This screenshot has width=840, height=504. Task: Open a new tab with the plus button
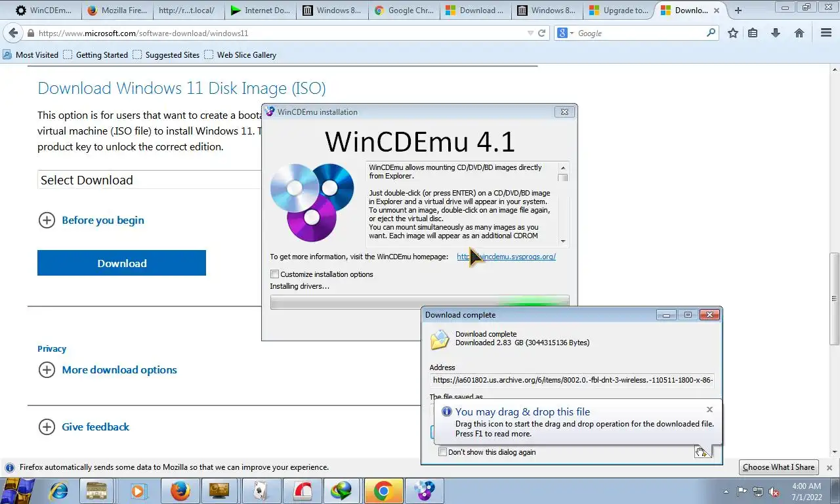(x=738, y=10)
